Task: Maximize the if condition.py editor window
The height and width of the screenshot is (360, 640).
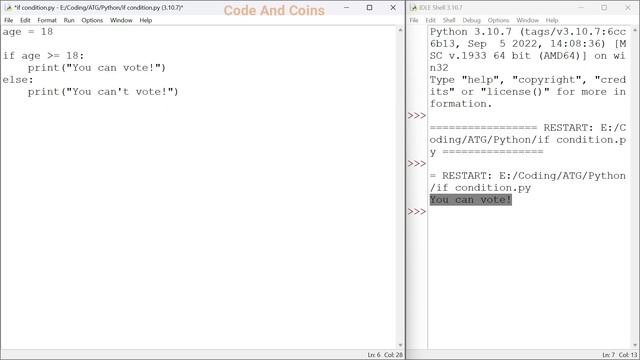Action: 369,8
